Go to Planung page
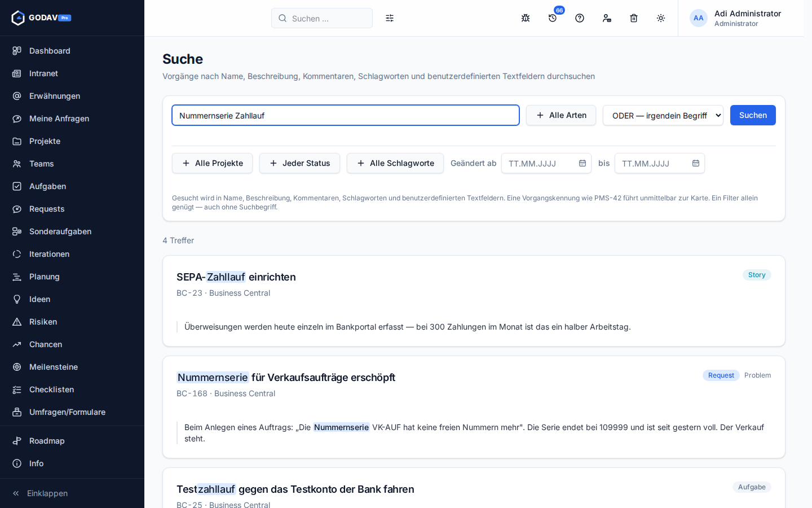 pyautogui.click(x=72, y=277)
